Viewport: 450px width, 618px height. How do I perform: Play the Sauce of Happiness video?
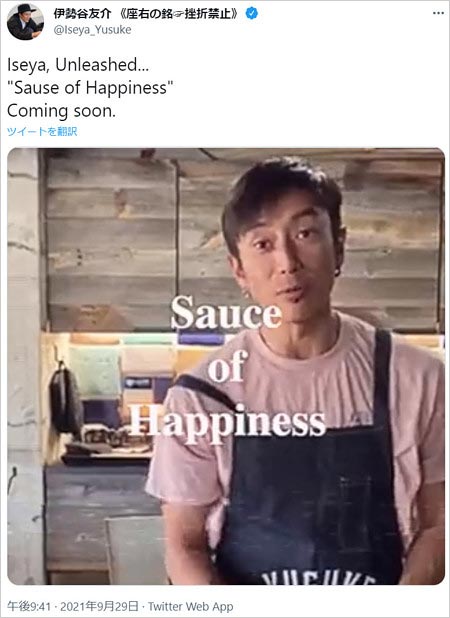226,366
